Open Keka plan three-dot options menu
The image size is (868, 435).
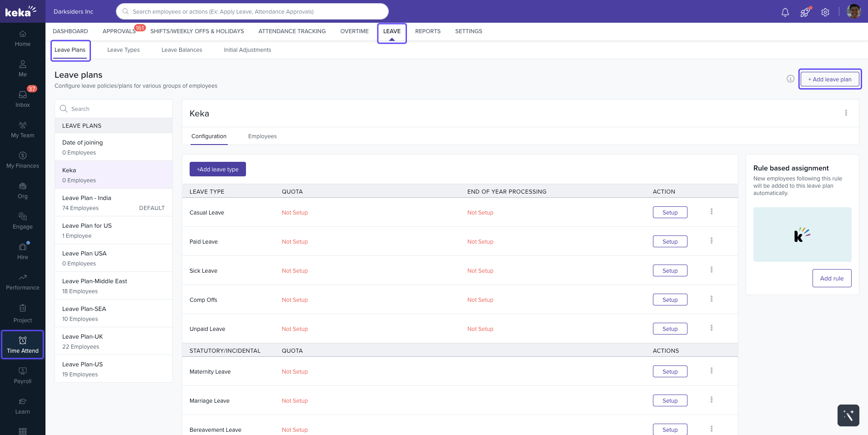coord(846,113)
